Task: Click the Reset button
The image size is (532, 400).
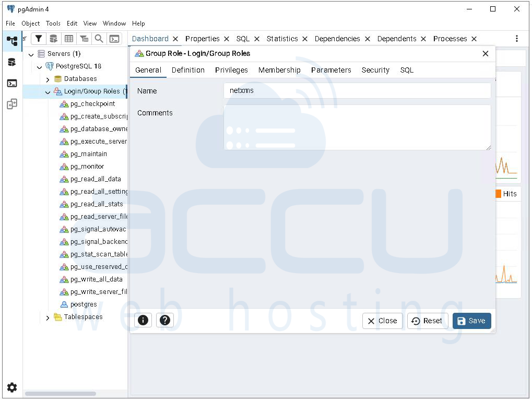Action: point(428,321)
